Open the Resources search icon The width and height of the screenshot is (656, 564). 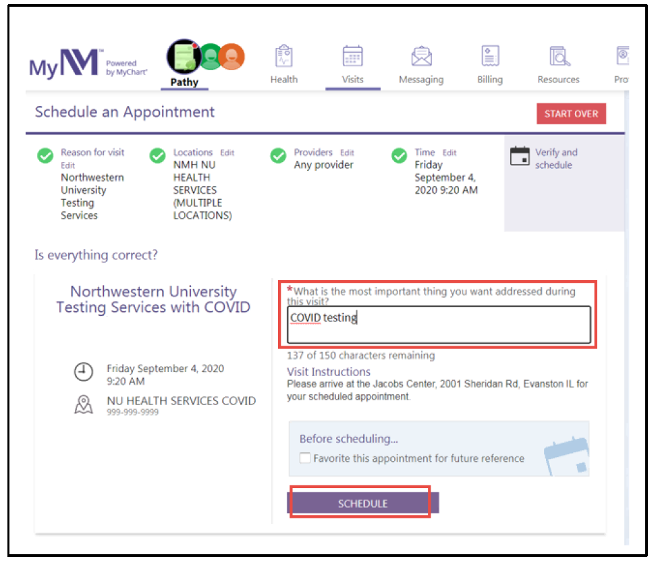point(559,56)
